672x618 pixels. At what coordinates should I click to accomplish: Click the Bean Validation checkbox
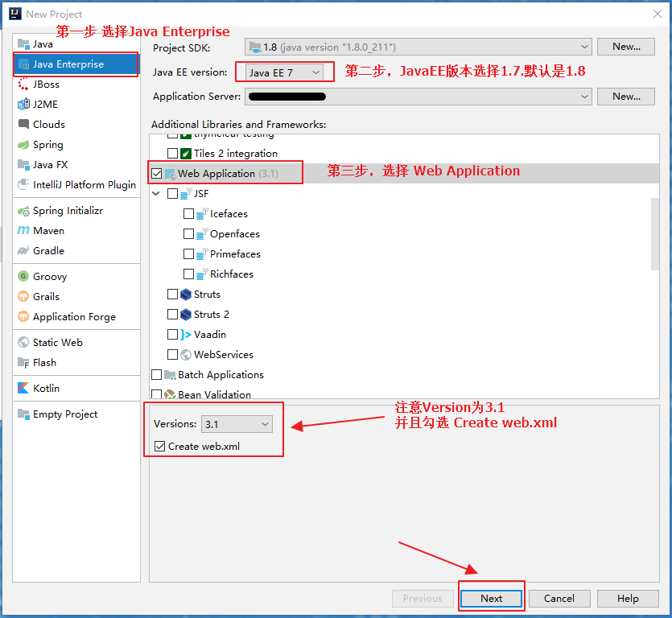156,394
